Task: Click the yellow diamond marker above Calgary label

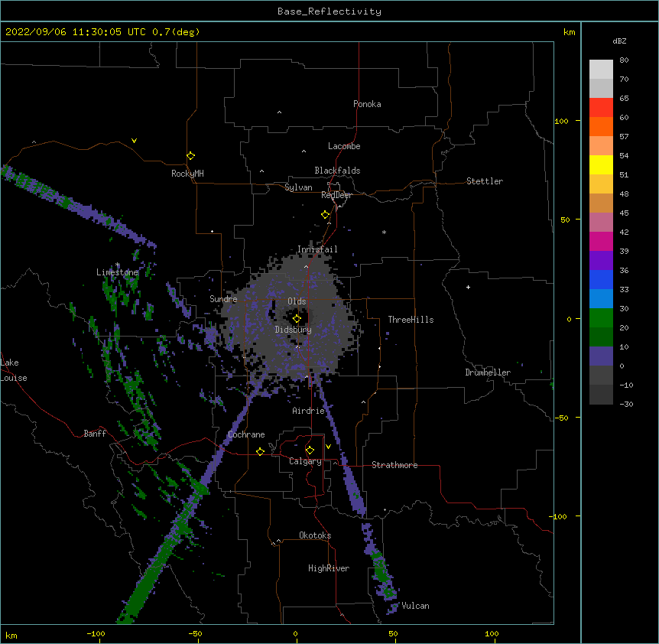Action: [x=310, y=450]
